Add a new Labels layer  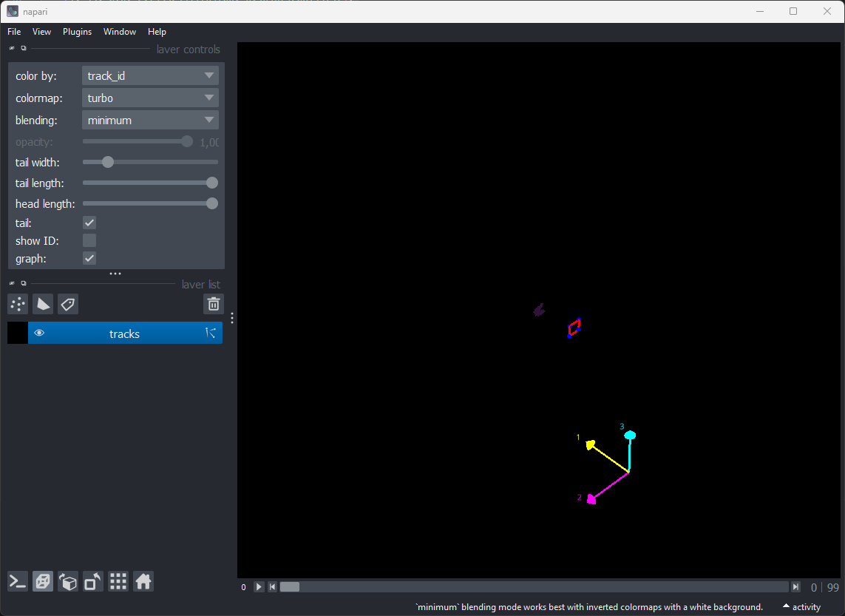click(x=67, y=304)
